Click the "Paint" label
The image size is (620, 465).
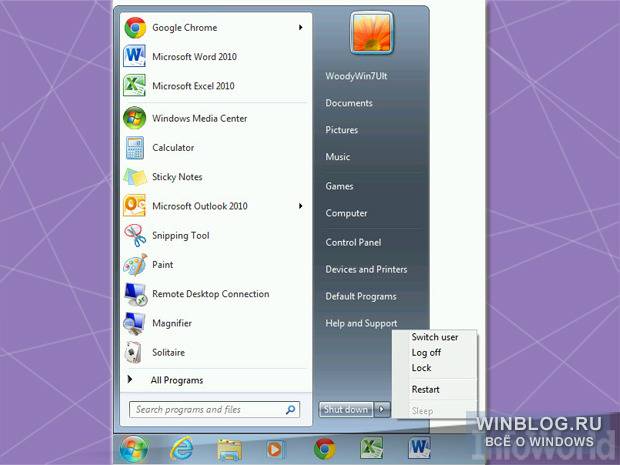(163, 265)
